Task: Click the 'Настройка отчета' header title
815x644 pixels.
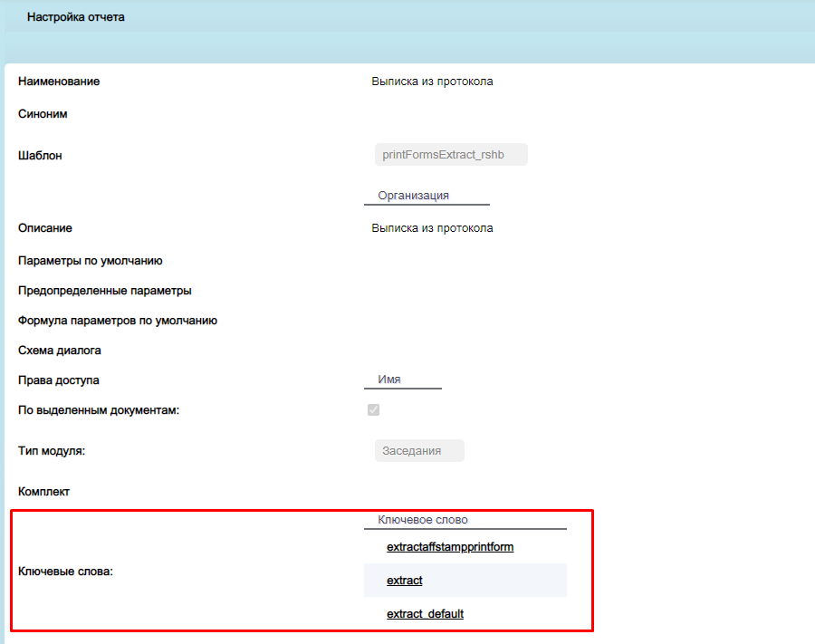Action: click(76, 17)
